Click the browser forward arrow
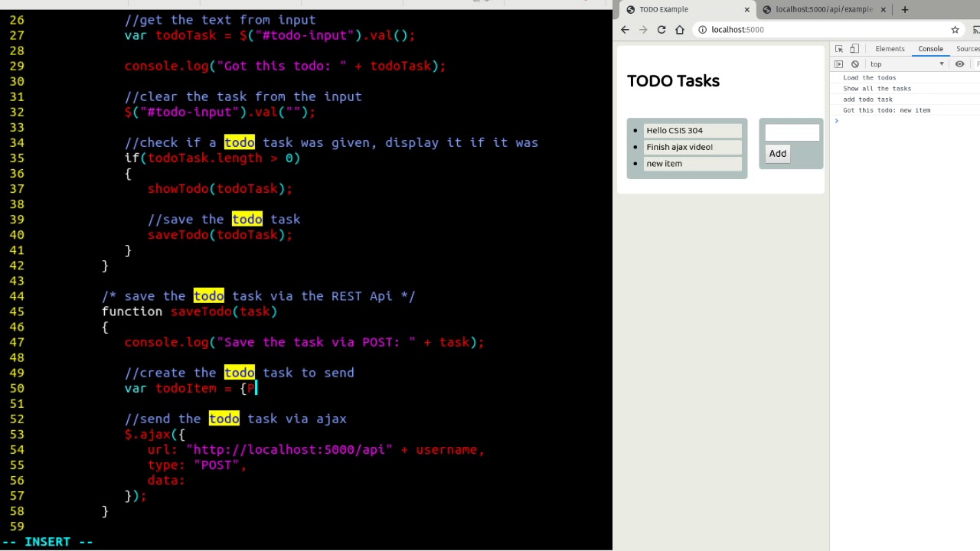The height and width of the screenshot is (551, 980). coord(643,30)
